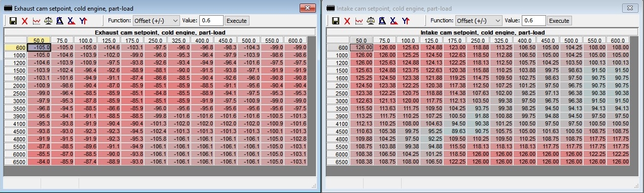Click the red X icon in Intake window toolbar
The image size is (644, 193).
click(x=347, y=21)
